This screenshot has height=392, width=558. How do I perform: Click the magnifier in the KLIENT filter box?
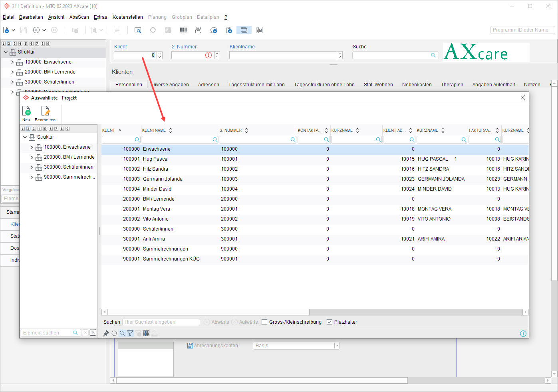coord(137,140)
